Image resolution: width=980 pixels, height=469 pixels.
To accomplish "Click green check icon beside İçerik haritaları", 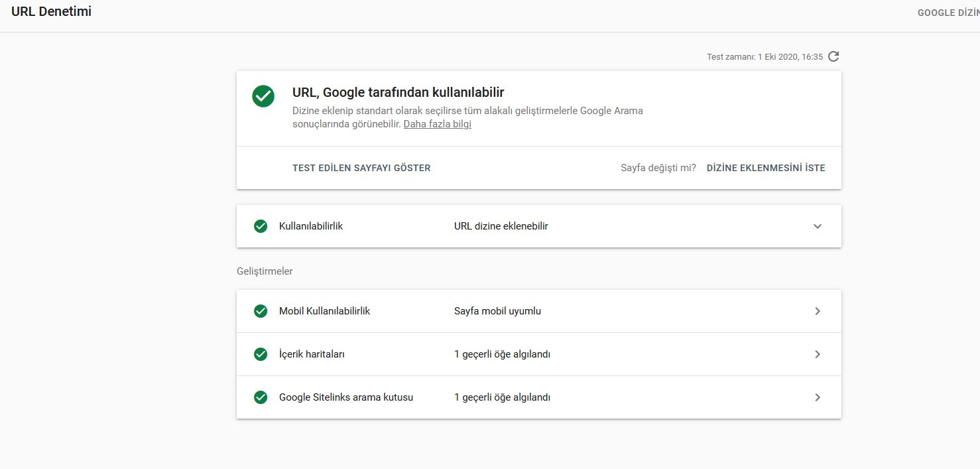I will (x=261, y=354).
